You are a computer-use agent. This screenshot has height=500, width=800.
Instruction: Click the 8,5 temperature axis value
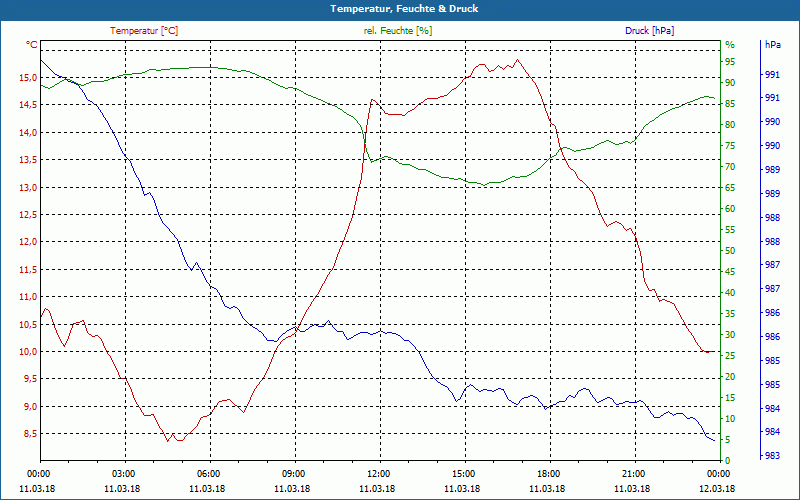30,434
